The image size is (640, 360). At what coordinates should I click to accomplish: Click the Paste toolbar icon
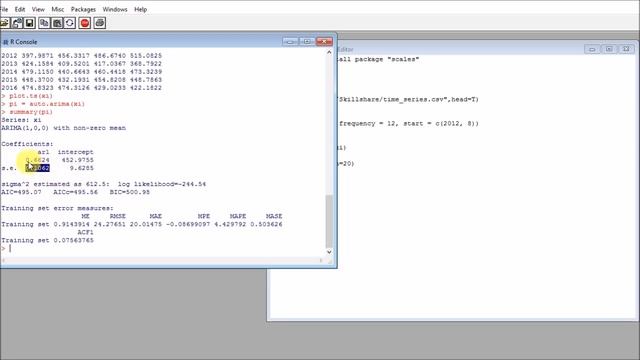pyautogui.click(x=57, y=23)
